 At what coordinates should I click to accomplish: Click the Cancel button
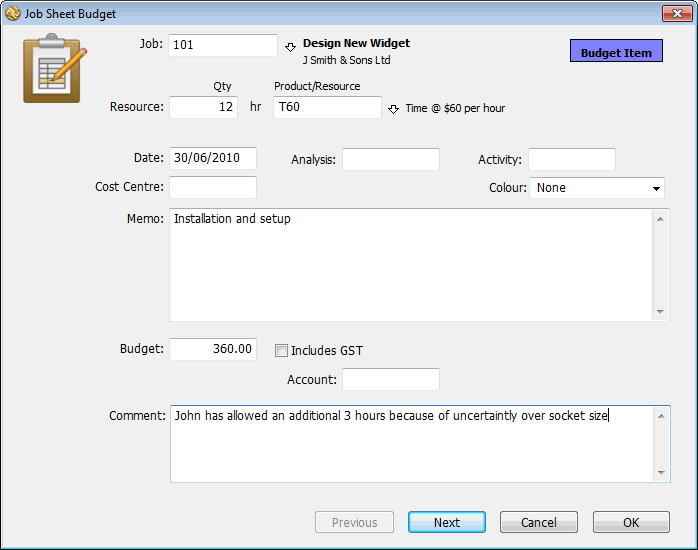pos(539,522)
